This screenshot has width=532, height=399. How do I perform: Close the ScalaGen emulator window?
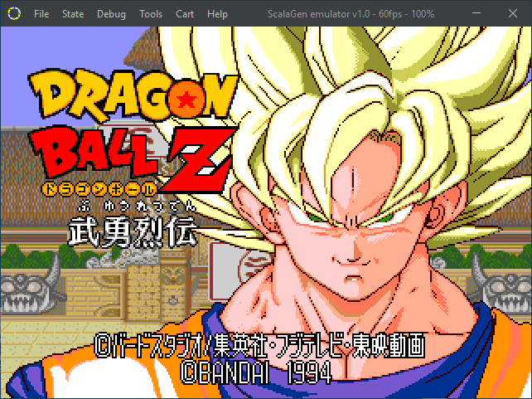(512, 13)
